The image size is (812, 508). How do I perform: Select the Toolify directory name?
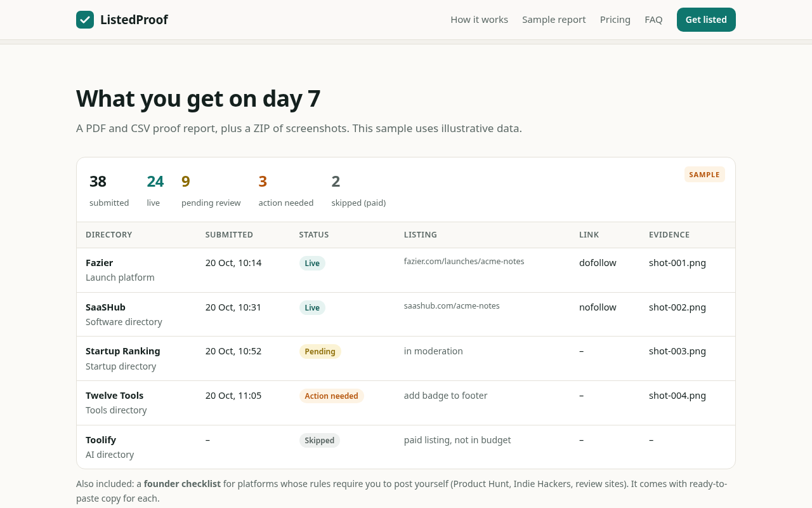[101, 440]
